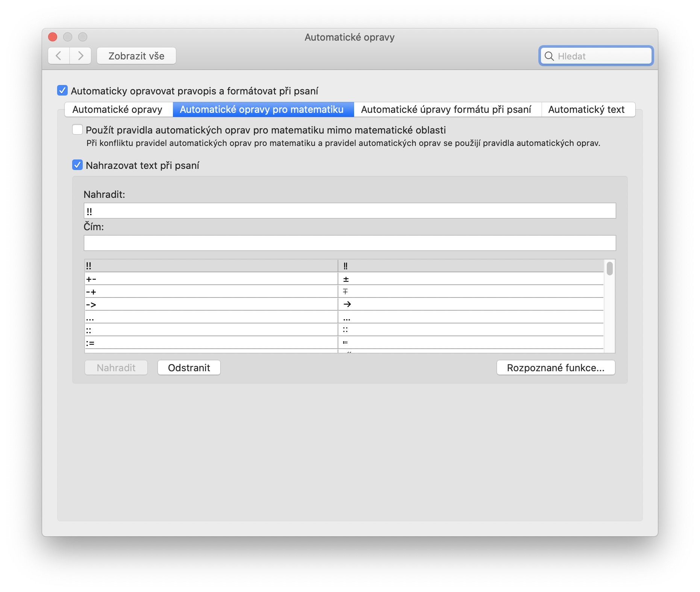Screen dimensions: 700x592
Task: Uncheck Nahrazovat text při psaní
Action: coord(77,165)
